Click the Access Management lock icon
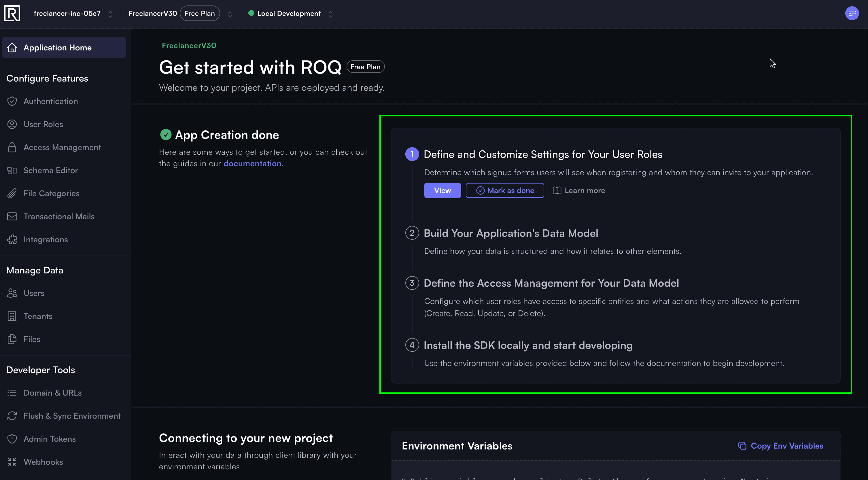Screen dimensions: 868x480 coord(12,147)
